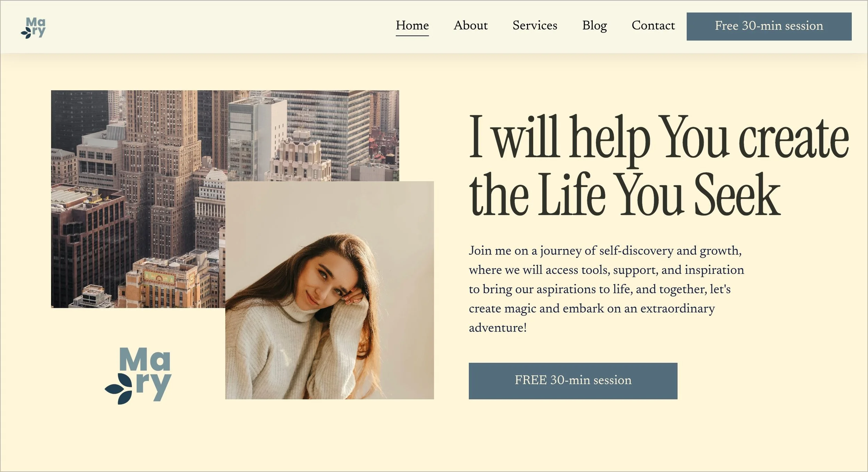The width and height of the screenshot is (868, 472).
Task: Click the letters Ma in header logo
Action: (x=36, y=22)
